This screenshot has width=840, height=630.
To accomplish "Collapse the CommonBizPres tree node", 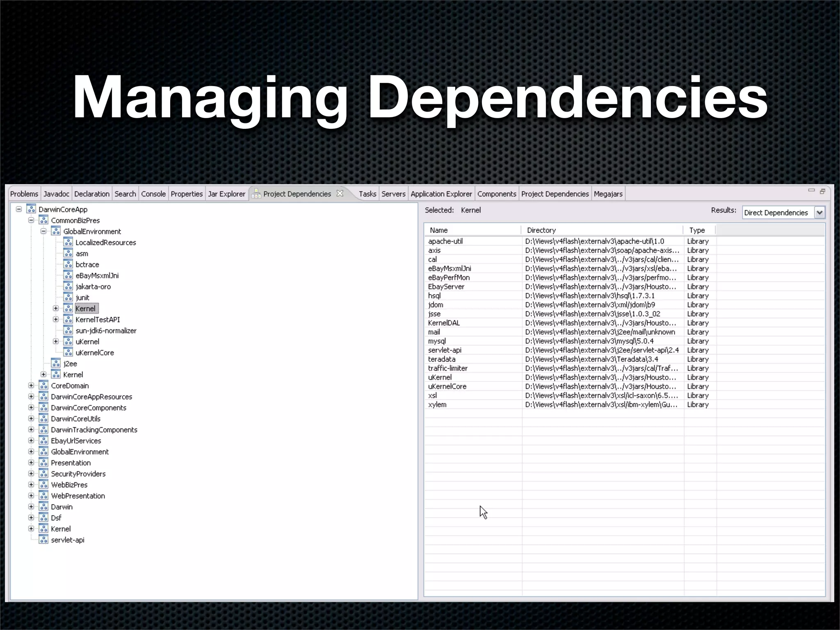I will click(31, 220).
